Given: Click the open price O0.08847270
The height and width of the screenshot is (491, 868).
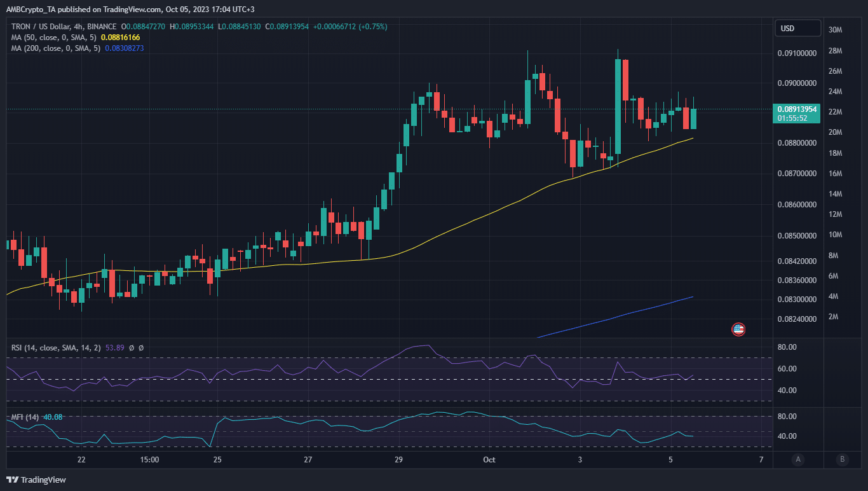Looking at the screenshot, I should pyautogui.click(x=143, y=27).
